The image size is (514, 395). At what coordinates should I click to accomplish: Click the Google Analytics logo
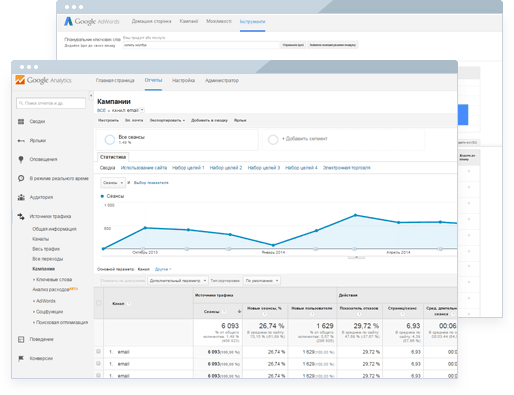[43, 80]
